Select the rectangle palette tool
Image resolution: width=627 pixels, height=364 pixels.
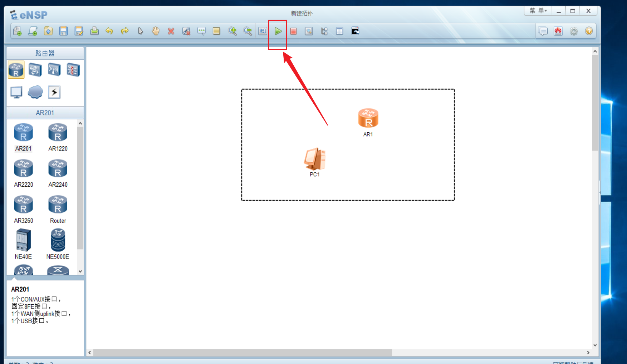tap(216, 31)
